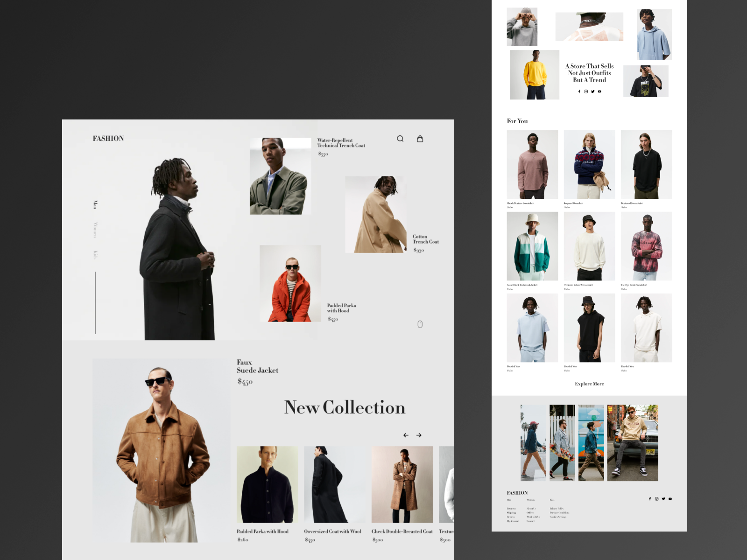
Task: Click the scroll-down mouse indicator icon
Action: click(x=420, y=324)
